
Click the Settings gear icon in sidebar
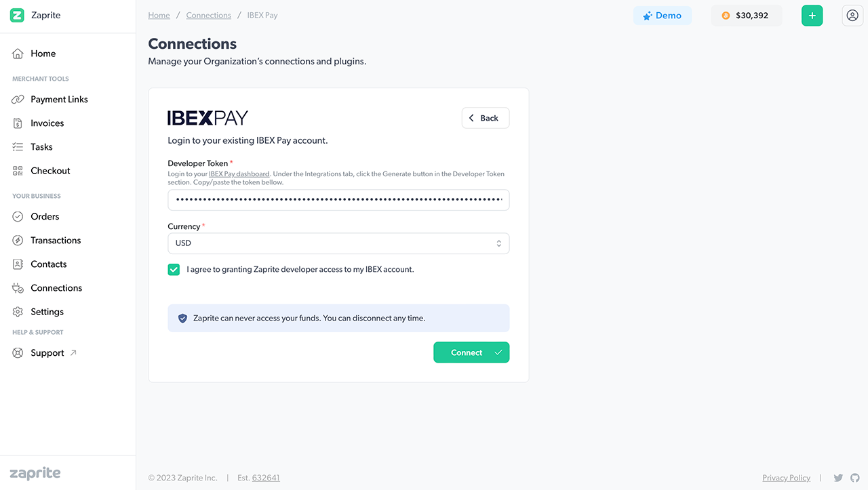pyautogui.click(x=18, y=312)
